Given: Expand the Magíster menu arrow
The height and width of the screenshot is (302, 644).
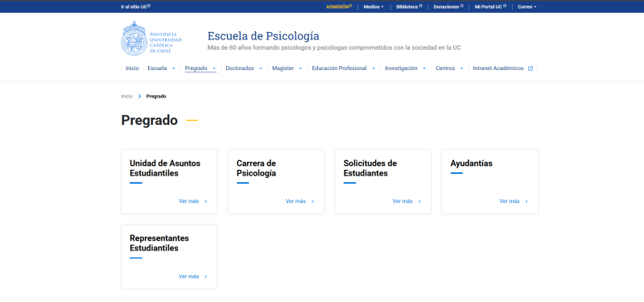Looking at the screenshot, I should 300,68.
